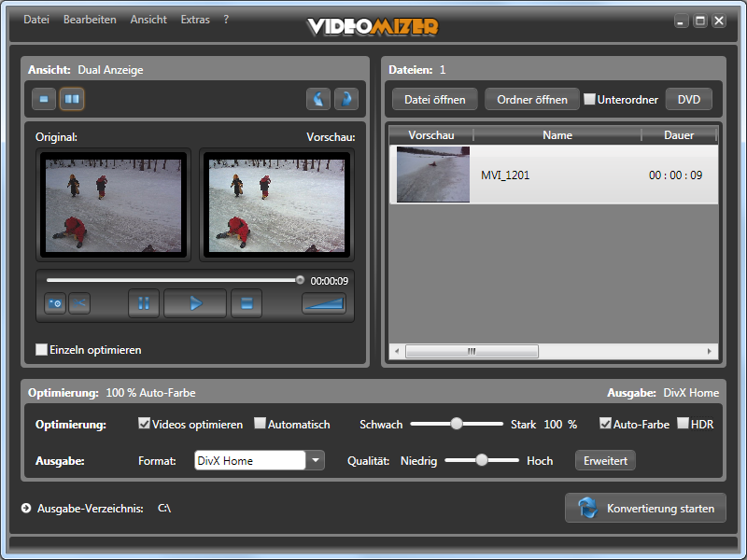This screenshot has width=747, height=560.
Task: Tick the Unterordner checkbox
Action: tap(589, 99)
